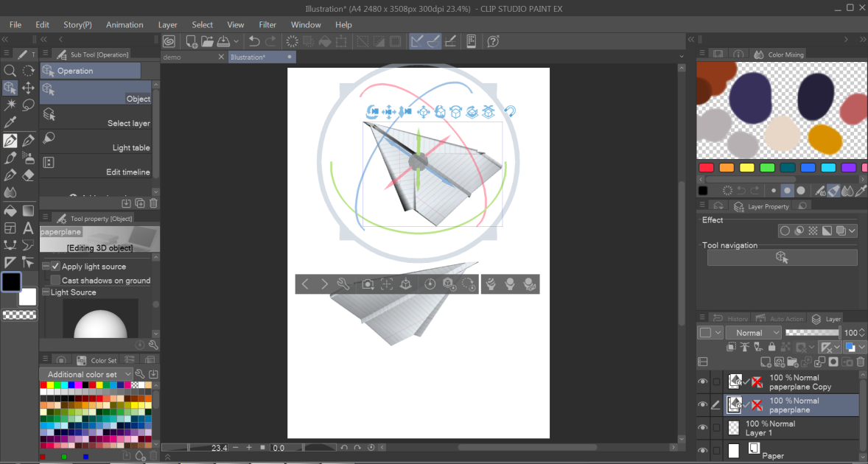Hide the Paper layer
The image size is (868, 464).
click(702, 451)
